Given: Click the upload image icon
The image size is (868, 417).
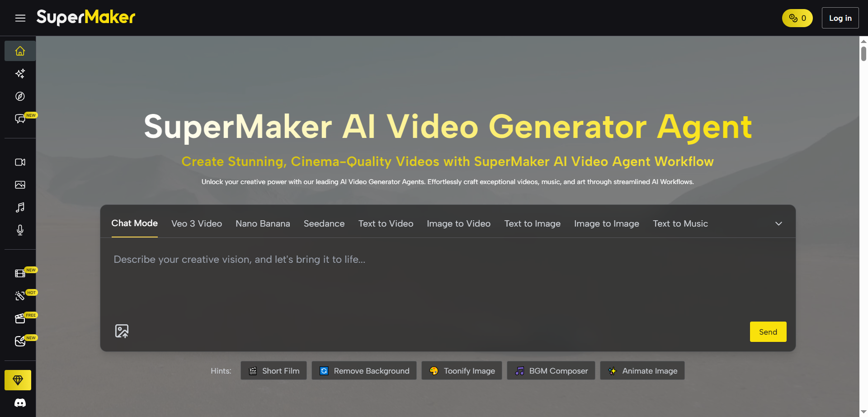Looking at the screenshot, I should (122, 331).
